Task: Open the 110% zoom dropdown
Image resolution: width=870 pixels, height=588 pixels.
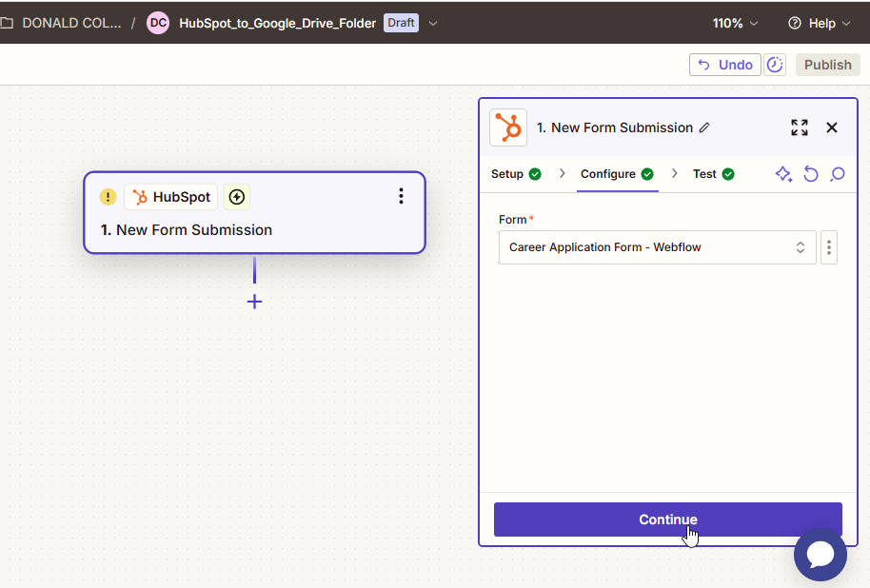Action: click(735, 23)
